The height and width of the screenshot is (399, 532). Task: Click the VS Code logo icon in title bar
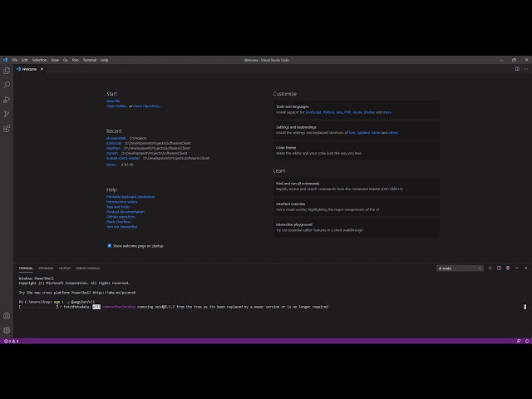click(x=5, y=60)
